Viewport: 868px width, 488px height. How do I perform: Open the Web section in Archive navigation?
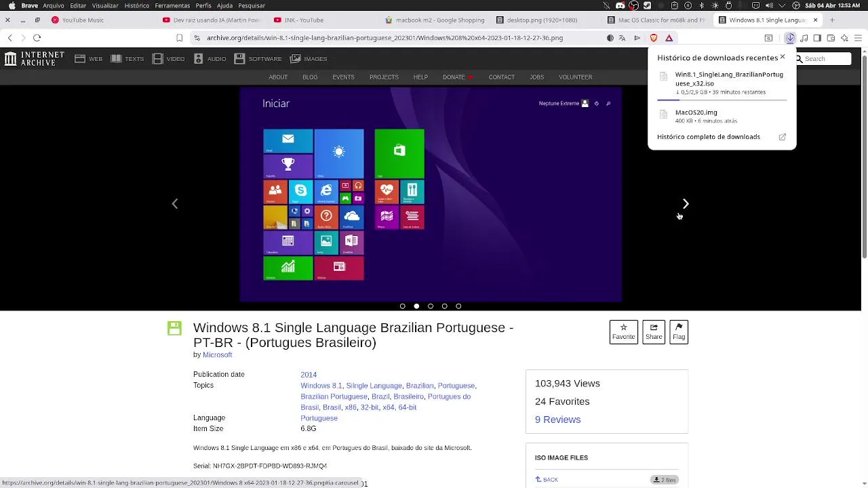pos(88,59)
